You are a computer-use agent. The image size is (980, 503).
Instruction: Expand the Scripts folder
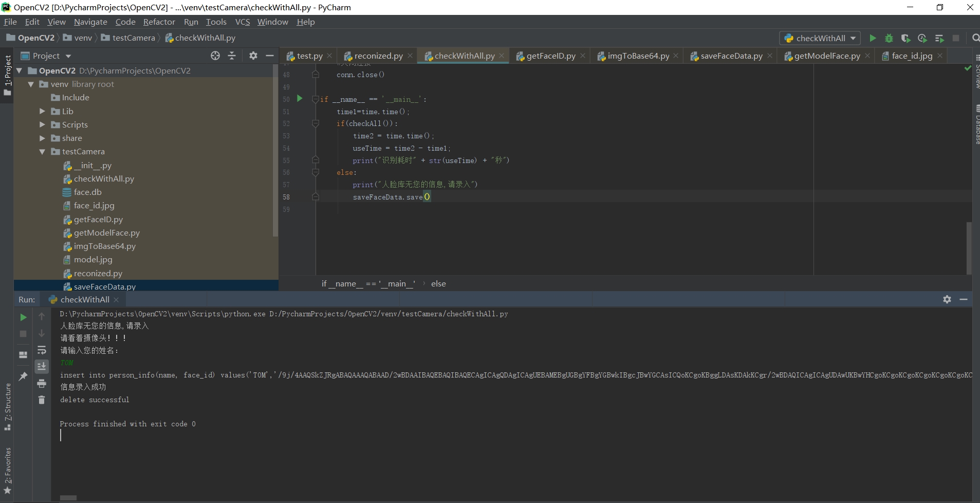point(43,124)
